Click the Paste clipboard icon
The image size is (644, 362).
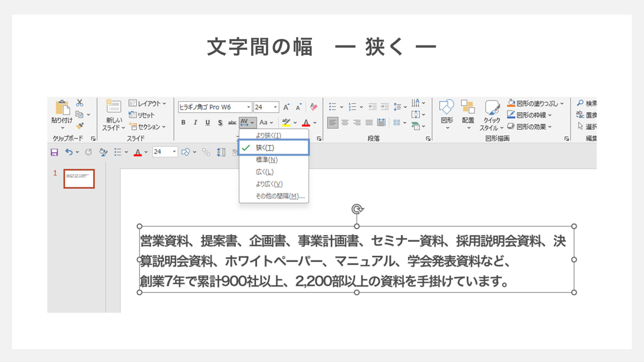(62, 107)
